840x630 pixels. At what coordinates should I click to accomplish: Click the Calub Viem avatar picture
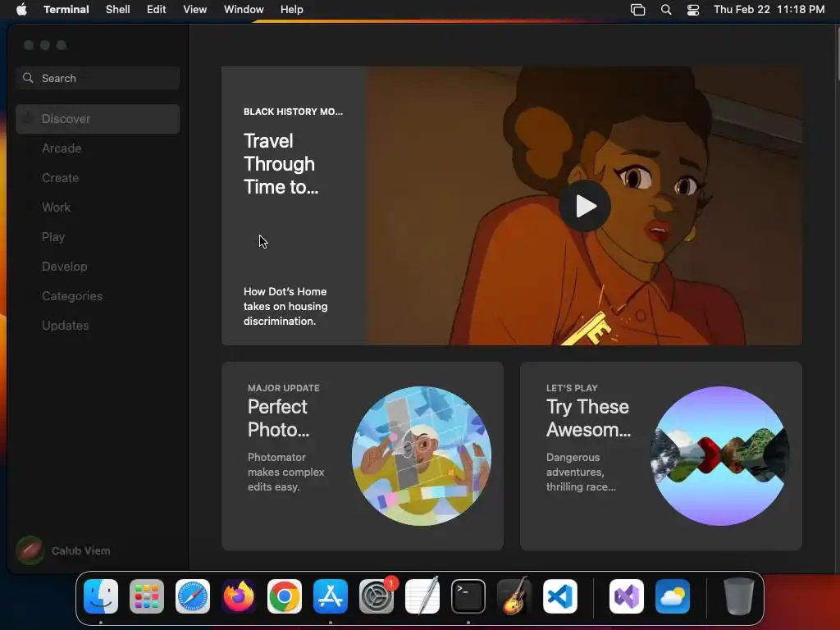point(30,550)
